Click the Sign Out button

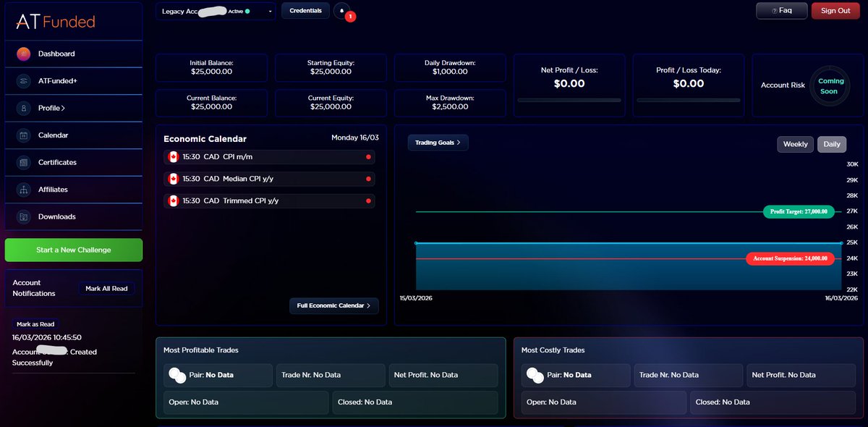(x=835, y=11)
